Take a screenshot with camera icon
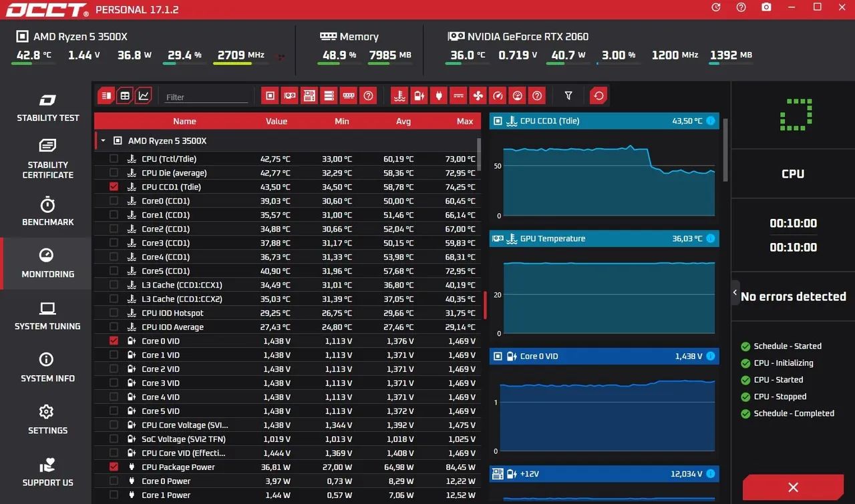Viewport: 855px width, 504px height. pos(767,7)
